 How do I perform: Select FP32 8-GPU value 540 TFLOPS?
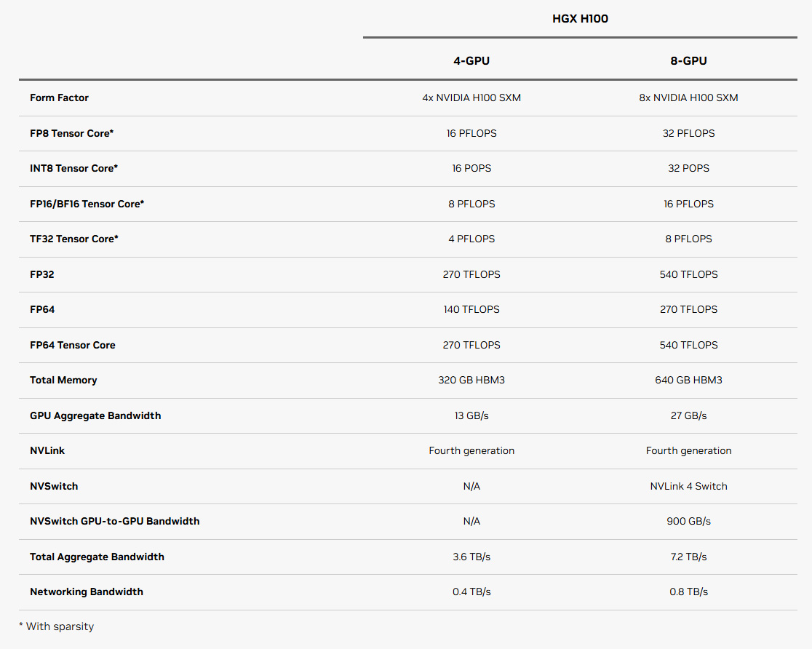(x=688, y=274)
